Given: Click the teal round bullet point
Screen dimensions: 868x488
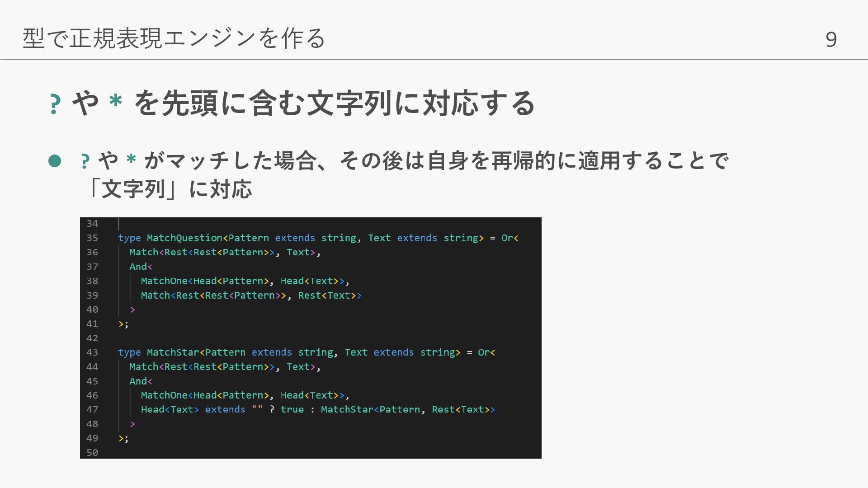Looking at the screenshot, I should point(55,161).
